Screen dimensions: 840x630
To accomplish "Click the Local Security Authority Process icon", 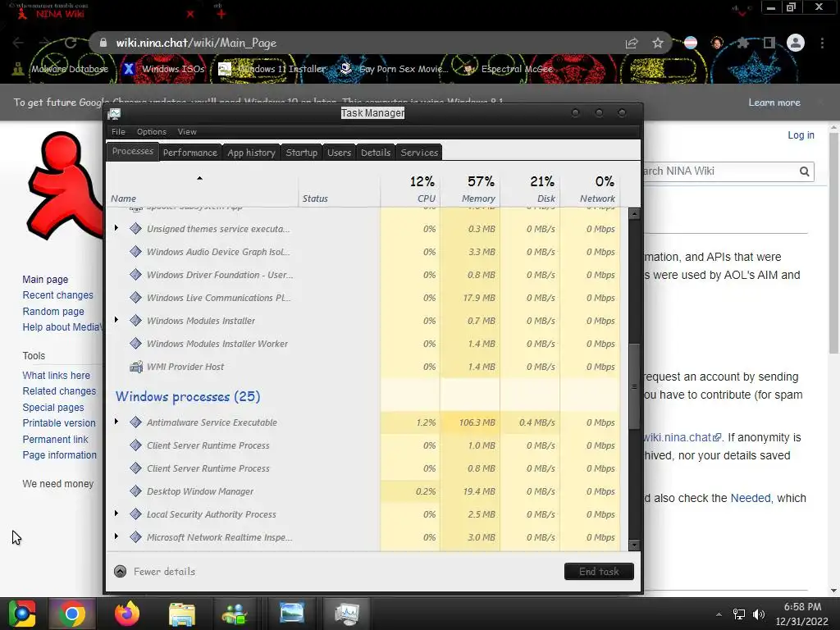I will pyautogui.click(x=135, y=514).
